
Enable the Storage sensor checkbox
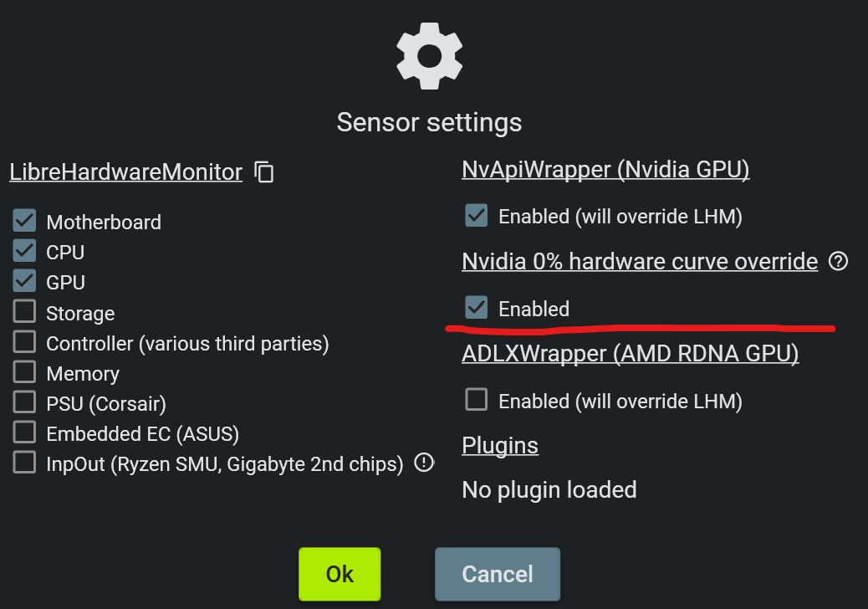pyautogui.click(x=24, y=312)
